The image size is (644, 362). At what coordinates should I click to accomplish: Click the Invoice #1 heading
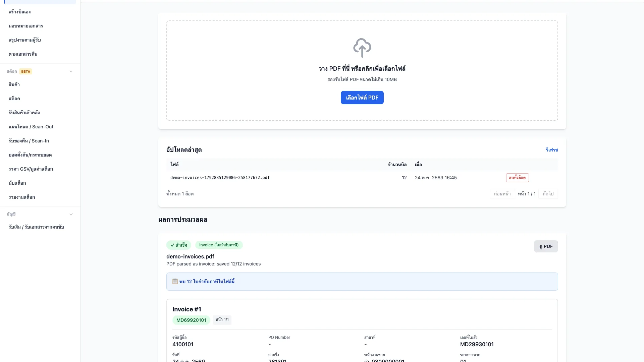click(x=187, y=309)
